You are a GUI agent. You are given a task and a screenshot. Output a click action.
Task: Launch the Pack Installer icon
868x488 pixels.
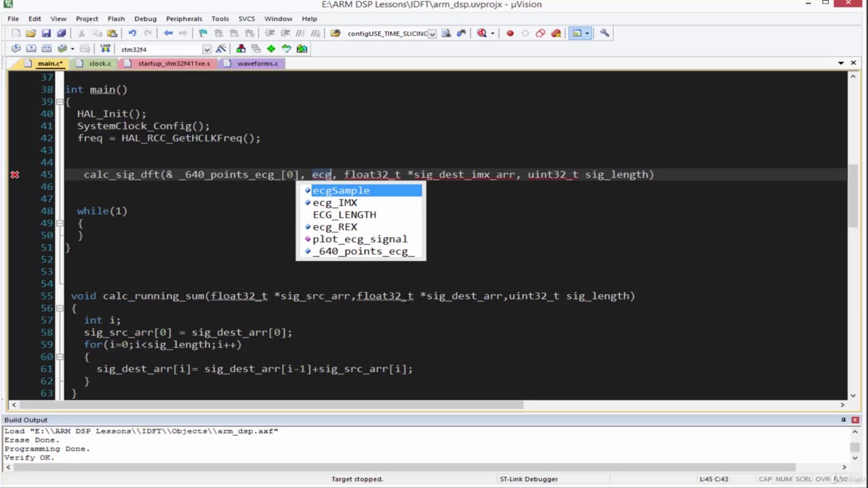pos(302,49)
